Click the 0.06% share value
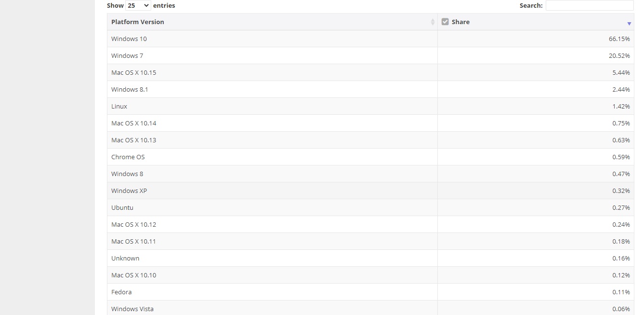The width and height of the screenshot is (644, 315). [x=621, y=309]
